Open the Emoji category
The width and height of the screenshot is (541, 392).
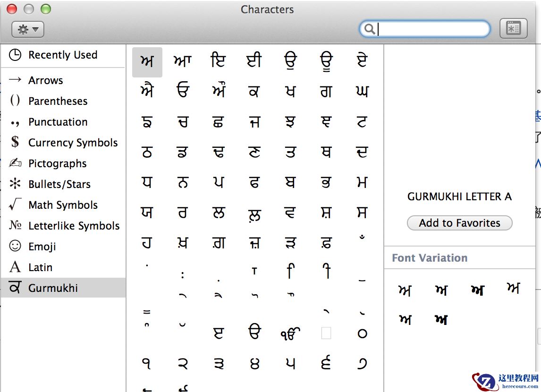pyautogui.click(x=42, y=247)
